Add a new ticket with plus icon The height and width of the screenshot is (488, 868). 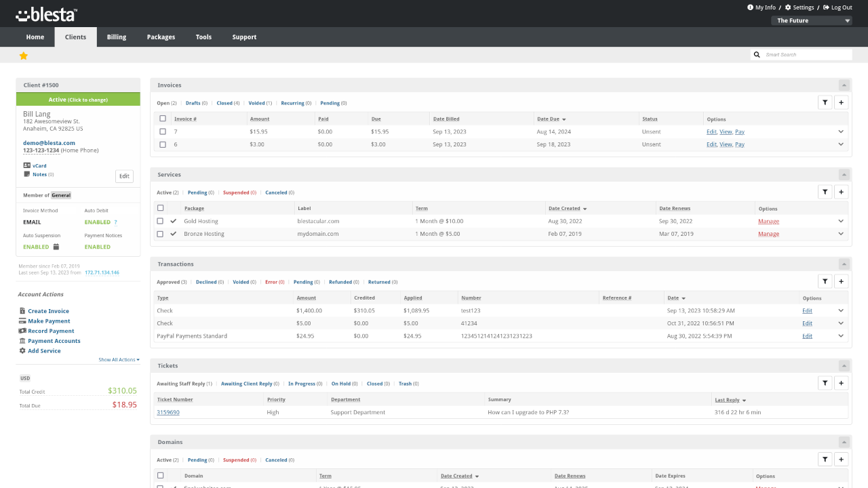(841, 383)
